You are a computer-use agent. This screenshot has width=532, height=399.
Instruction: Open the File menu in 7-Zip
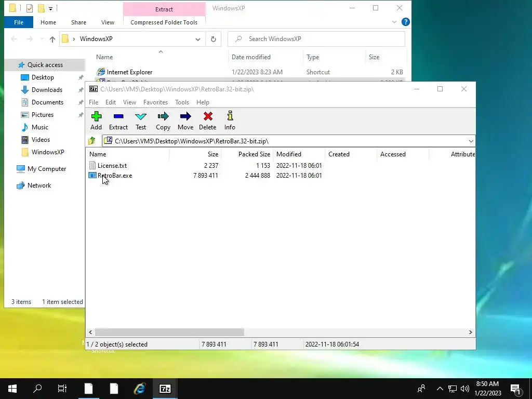point(94,102)
